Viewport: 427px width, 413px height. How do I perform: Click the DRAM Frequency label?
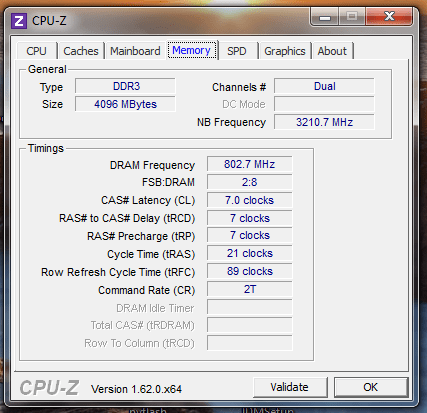tap(152, 165)
